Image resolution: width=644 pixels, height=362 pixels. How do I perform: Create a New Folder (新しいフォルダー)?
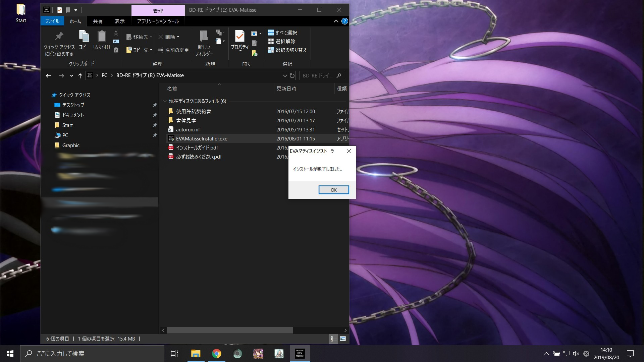point(204,43)
